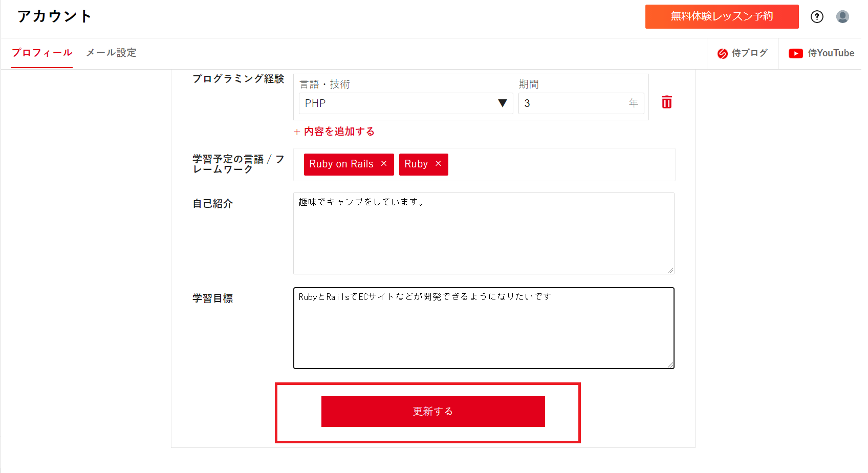This screenshot has width=868, height=473.
Task: Click the 侍ブログ logo icon
Action: [x=722, y=54]
